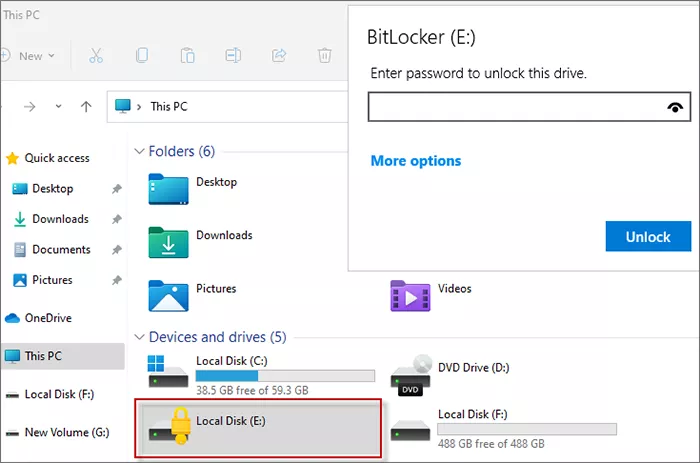The height and width of the screenshot is (463, 700).
Task: Click the Rename icon in toolbar
Action: click(233, 56)
